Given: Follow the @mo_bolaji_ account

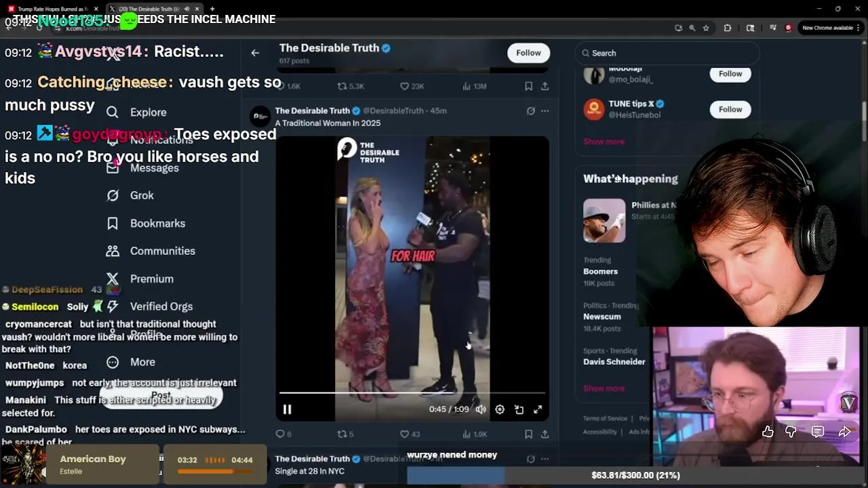Looking at the screenshot, I should click(730, 73).
